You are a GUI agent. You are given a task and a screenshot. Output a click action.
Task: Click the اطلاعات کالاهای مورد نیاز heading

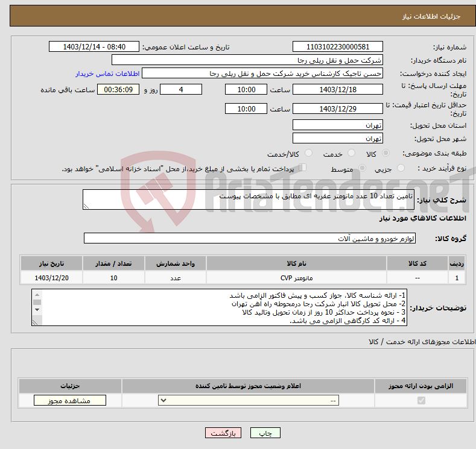coord(422,218)
